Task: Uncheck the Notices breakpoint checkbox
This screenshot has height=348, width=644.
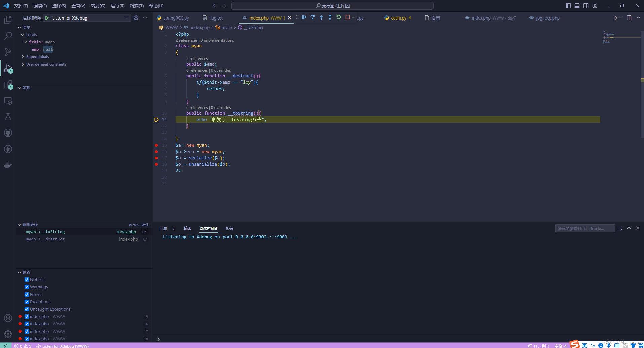Action: point(27,279)
